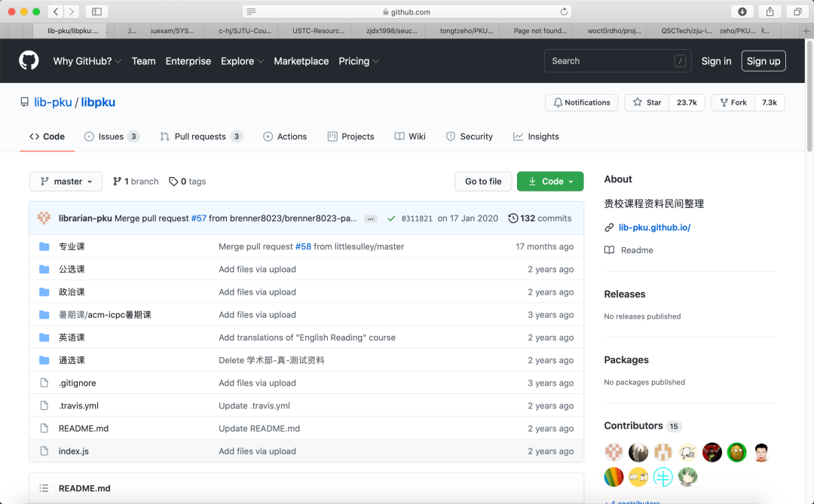Open the master branch dropdown
The height and width of the screenshot is (504, 814).
click(66, 181)
